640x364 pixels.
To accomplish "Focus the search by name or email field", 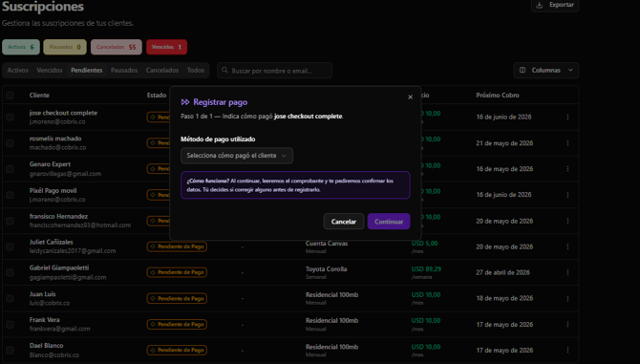I will 275,70.
